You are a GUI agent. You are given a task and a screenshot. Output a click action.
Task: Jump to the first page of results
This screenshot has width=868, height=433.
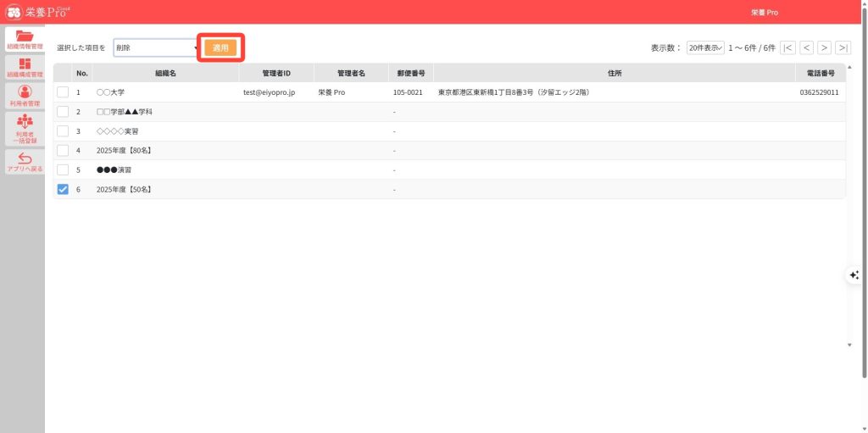pos(787,48)
